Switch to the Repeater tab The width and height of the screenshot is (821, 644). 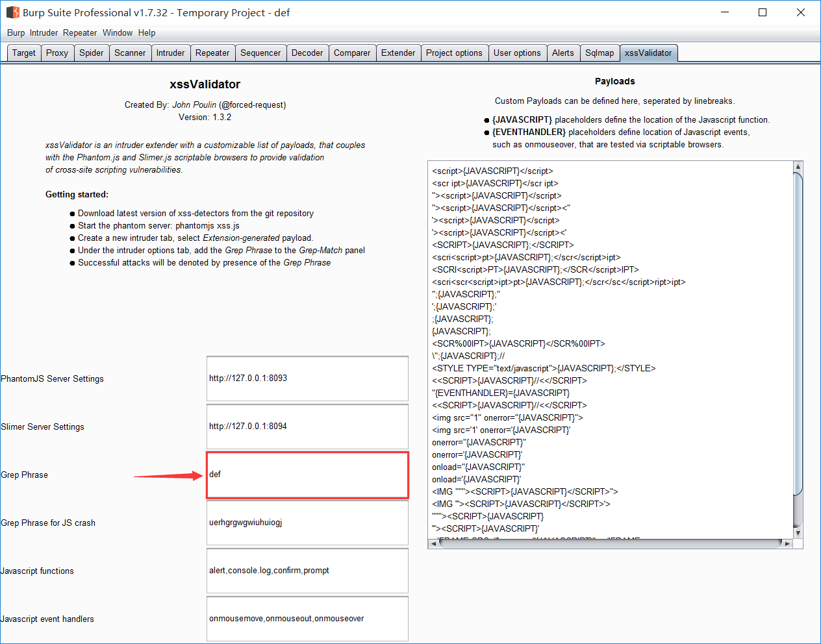212,53
